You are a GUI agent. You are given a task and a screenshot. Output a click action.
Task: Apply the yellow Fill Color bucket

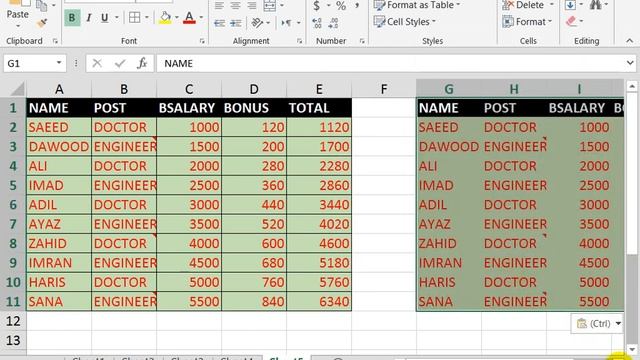165,18
